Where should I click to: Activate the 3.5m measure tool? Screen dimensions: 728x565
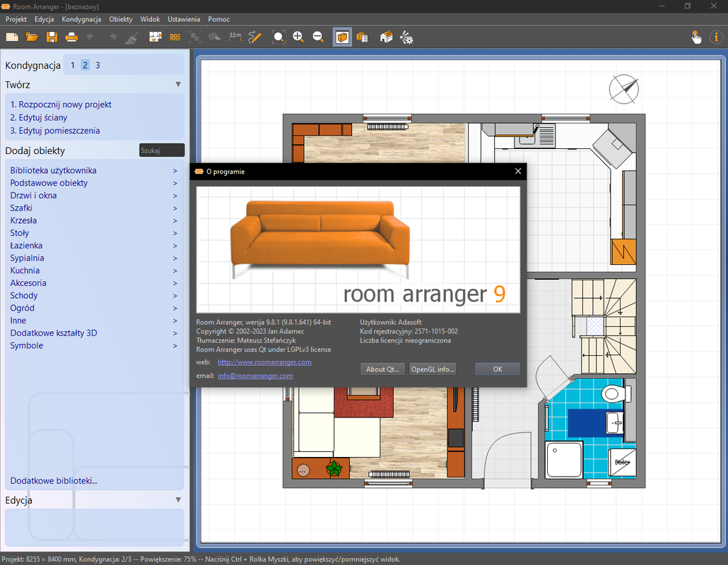(x=235, y=37)
